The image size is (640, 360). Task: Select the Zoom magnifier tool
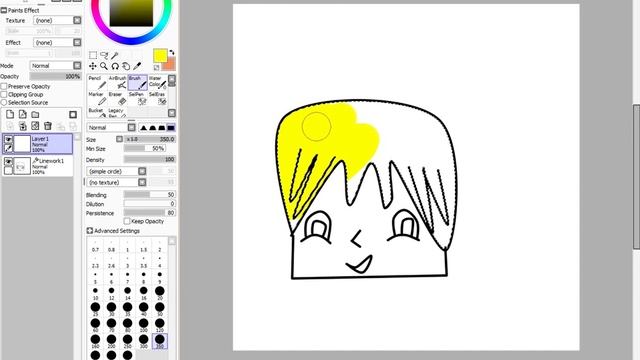[x=104, y=66]
